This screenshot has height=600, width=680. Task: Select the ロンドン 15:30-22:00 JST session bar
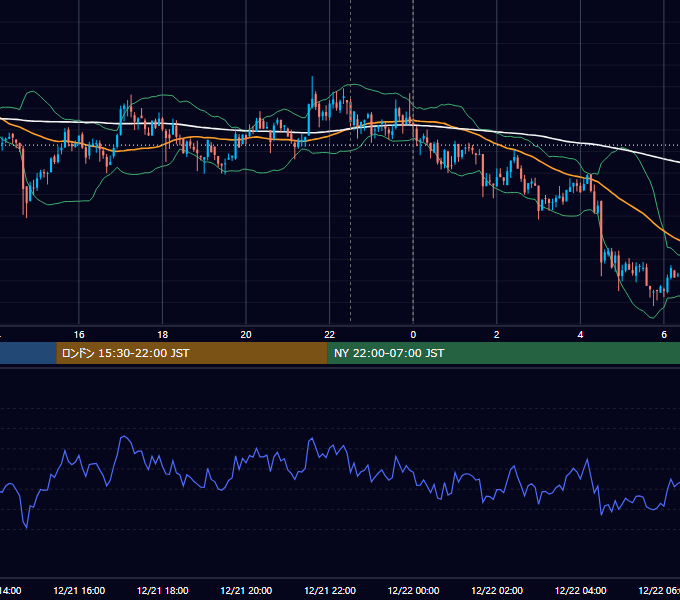192,353
